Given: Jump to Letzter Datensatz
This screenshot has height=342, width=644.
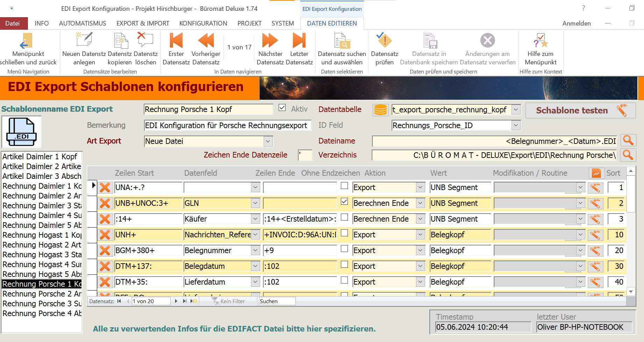Looking at the screenshot, I should tap(299, 41).
